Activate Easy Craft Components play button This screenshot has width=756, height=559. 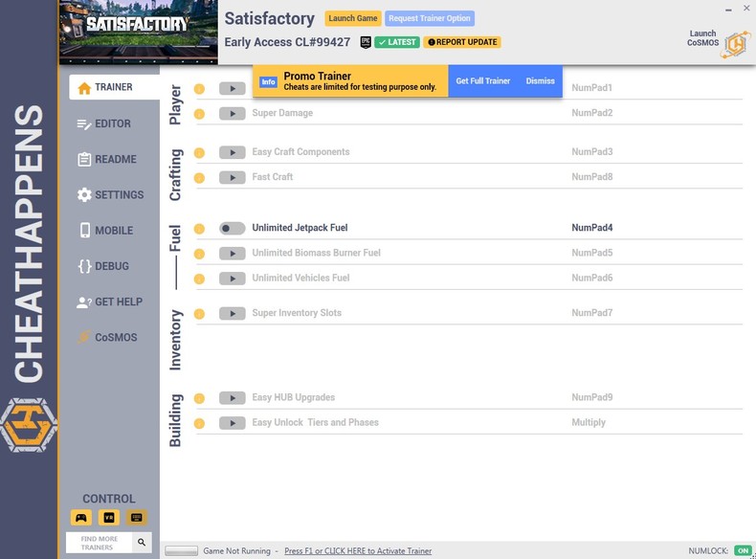[x=232, y=152]
